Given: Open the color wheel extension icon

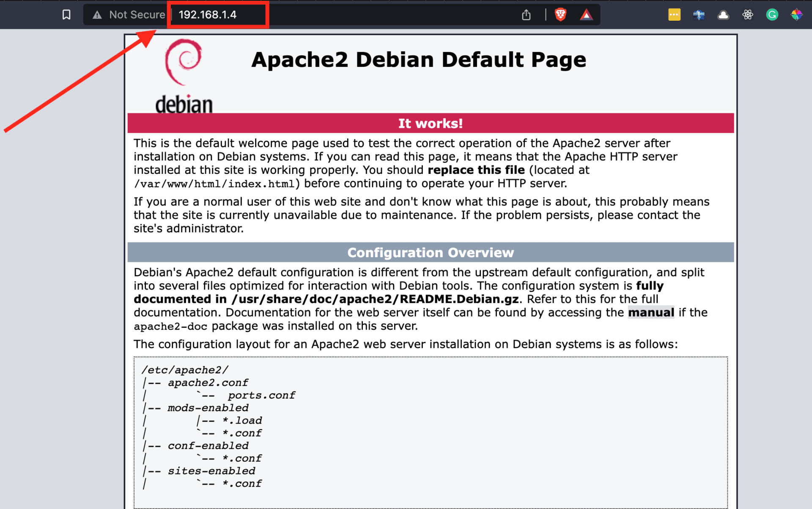Looking at the screenshot, I should pyautogui.click(x=797, y=14).
